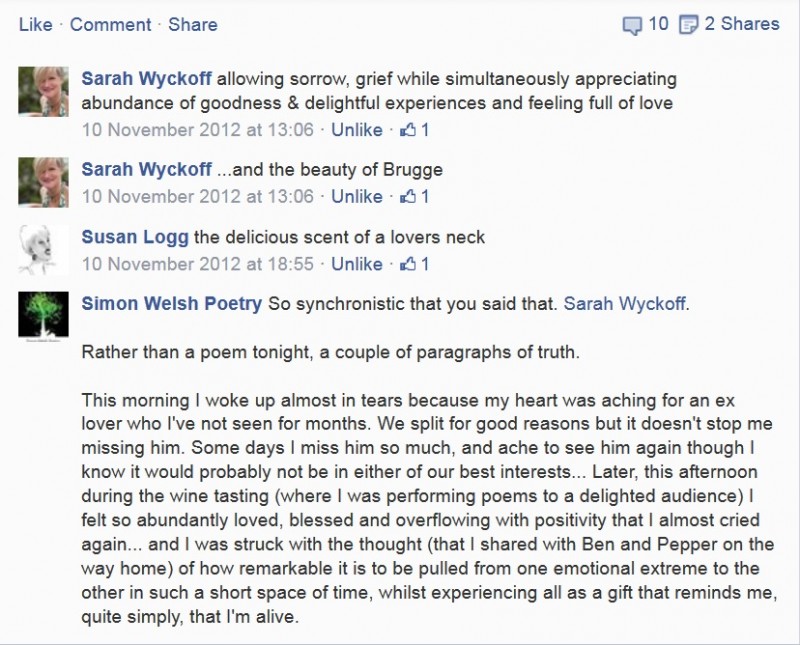
Task: Click Comment on the post
Action: point(110,24)
